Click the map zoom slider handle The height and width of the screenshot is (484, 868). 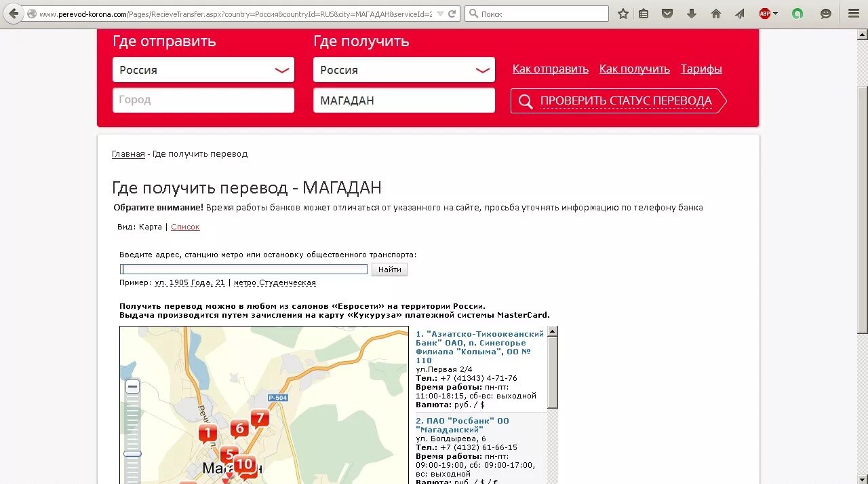point(132,453)
